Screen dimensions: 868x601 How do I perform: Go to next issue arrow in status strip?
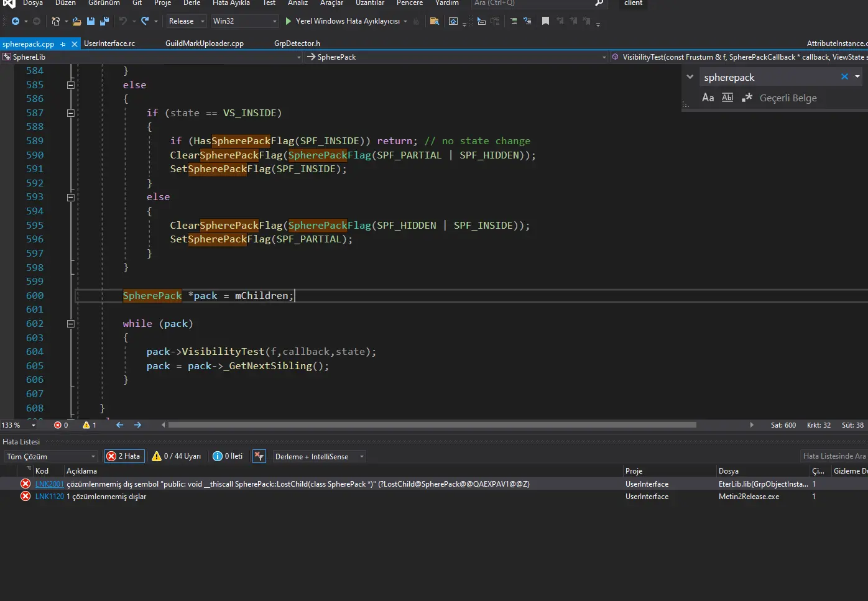pos(137,425)
